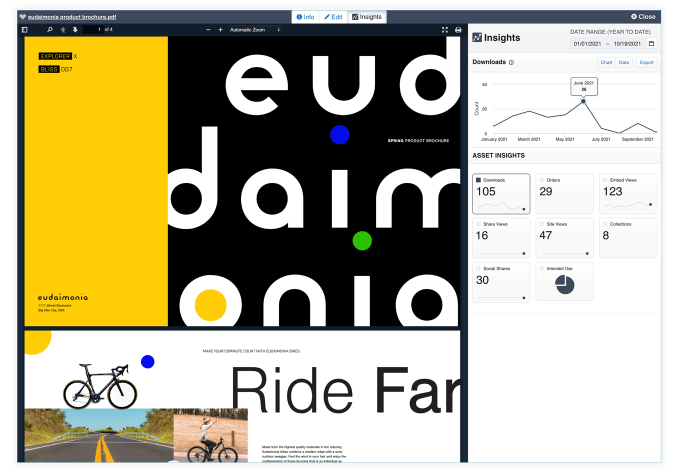This screenshot has height=472, width=678.
Task: Zoom in with the plus icon
Action: 221,30
